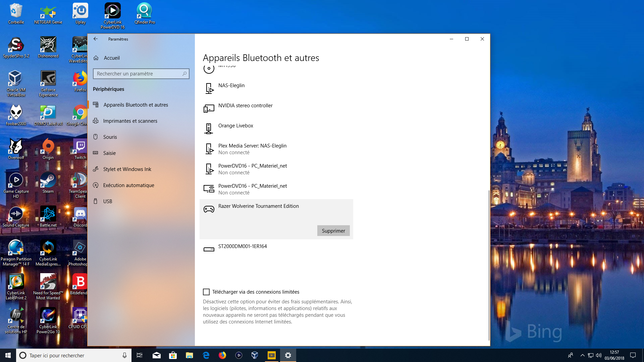Click the Supprimer button
The image size is (644, 362).
coord(333,231)
